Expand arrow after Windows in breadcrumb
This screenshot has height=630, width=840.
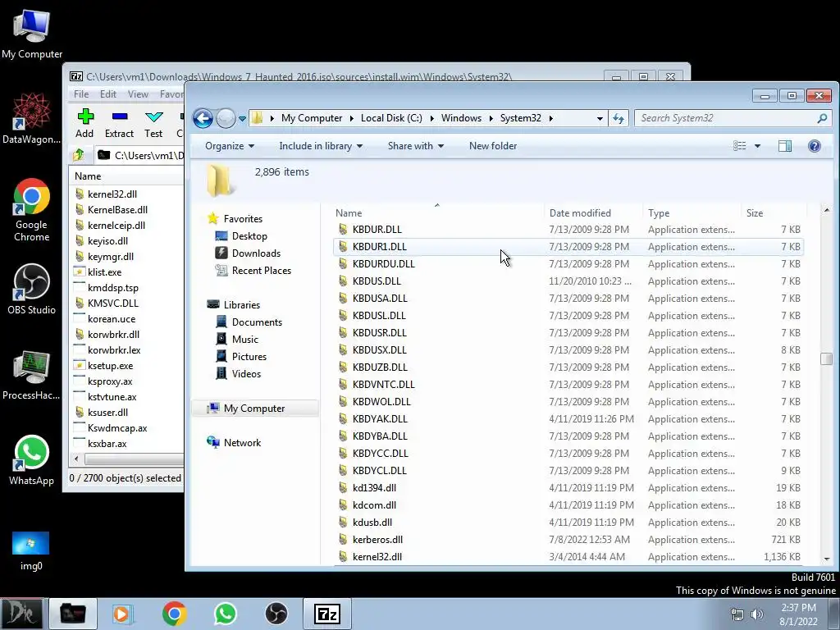[491, 118]
